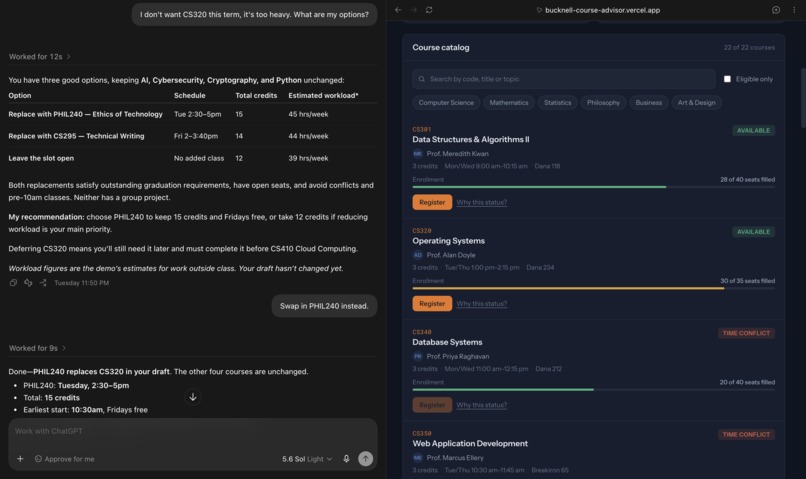Filter catalog by Computer Science
This screenshot has width=806, height=479.
[446, 103]
